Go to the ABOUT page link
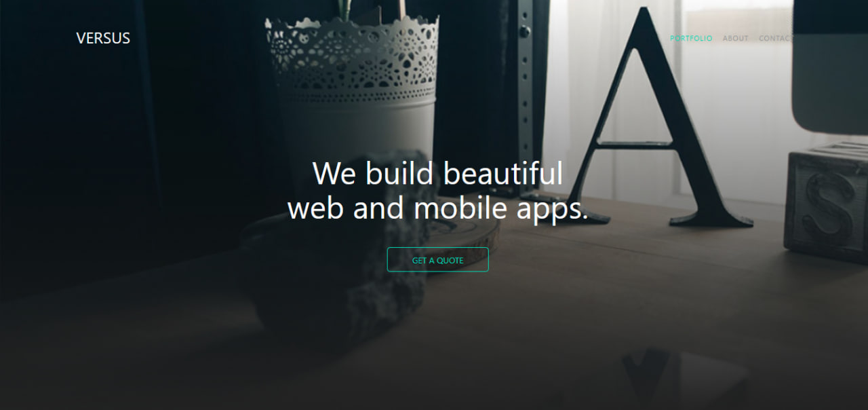 click(736, 38)
